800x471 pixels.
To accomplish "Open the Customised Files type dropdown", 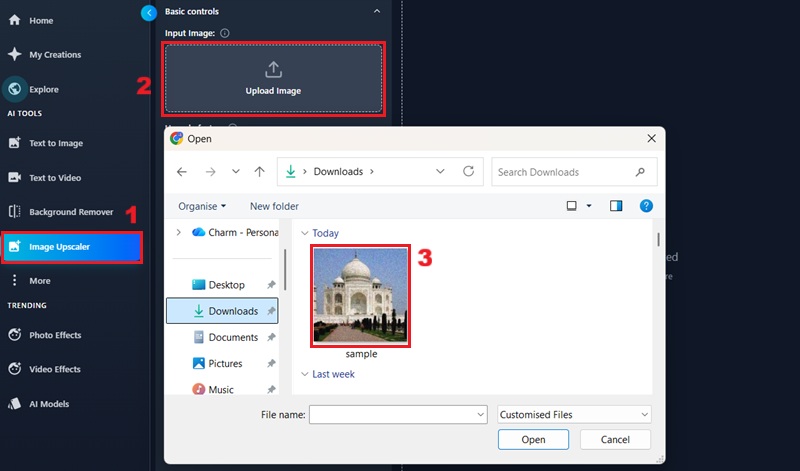I will point(574,414).
